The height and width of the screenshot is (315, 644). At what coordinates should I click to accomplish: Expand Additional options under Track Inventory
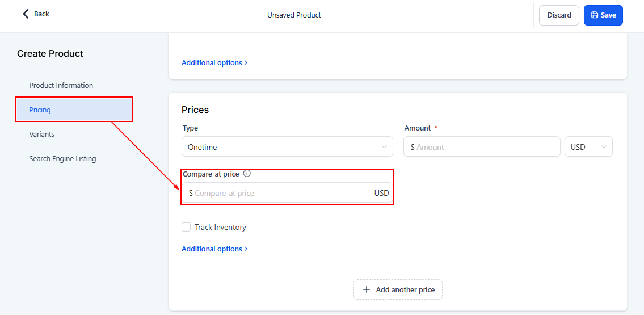point(212,249)
